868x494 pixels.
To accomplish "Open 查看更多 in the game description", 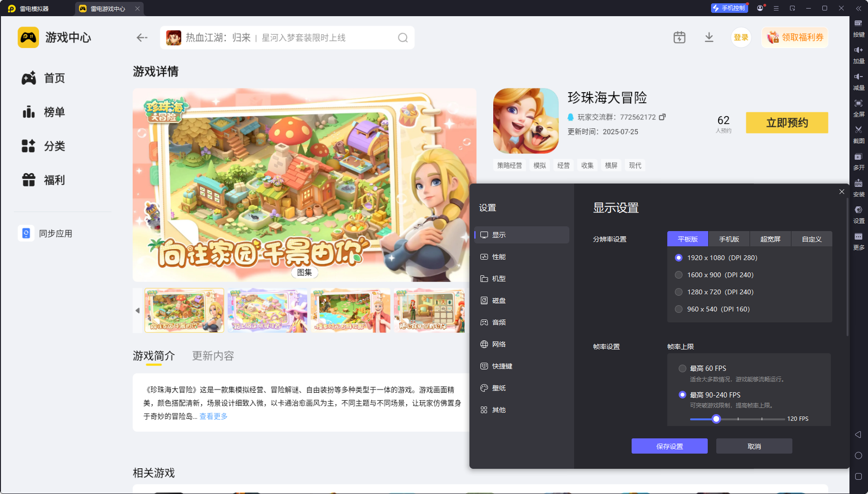I will (x=213, y=416).
